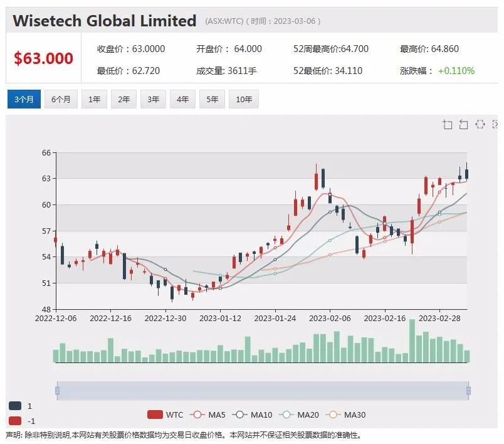Toggle MA30 legend entry

coord(345,415)
